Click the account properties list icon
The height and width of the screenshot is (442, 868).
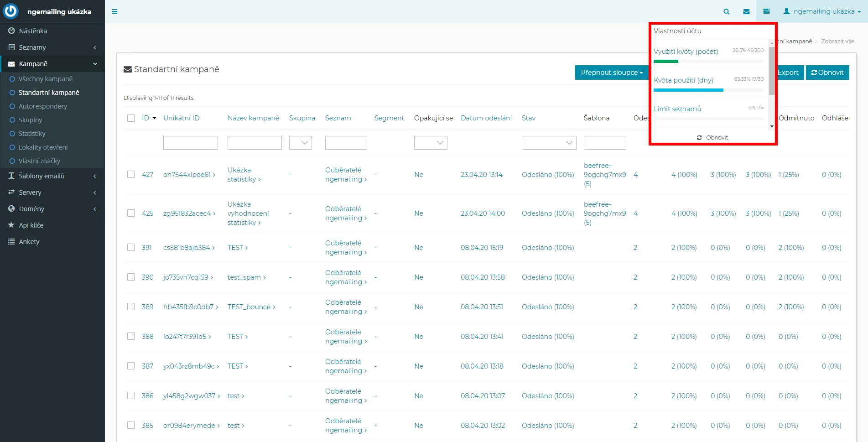click(766, 11)
